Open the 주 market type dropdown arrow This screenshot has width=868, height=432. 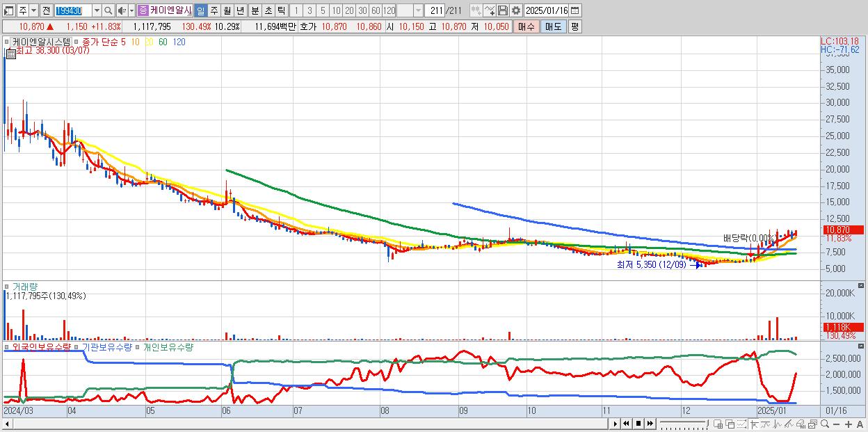(33, 10)
